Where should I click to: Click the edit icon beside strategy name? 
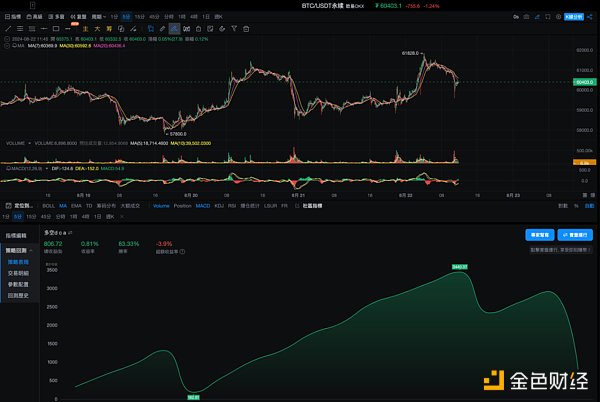click(x=70, y=233)
